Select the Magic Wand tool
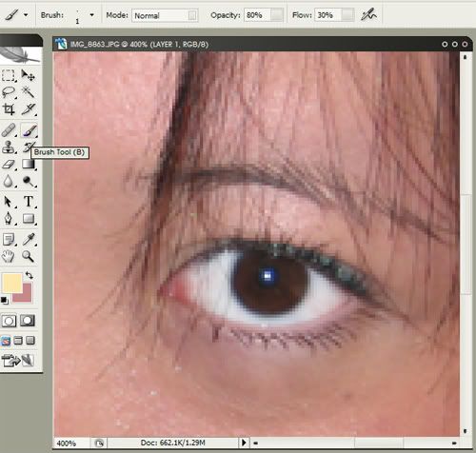 tap(29, 92)
